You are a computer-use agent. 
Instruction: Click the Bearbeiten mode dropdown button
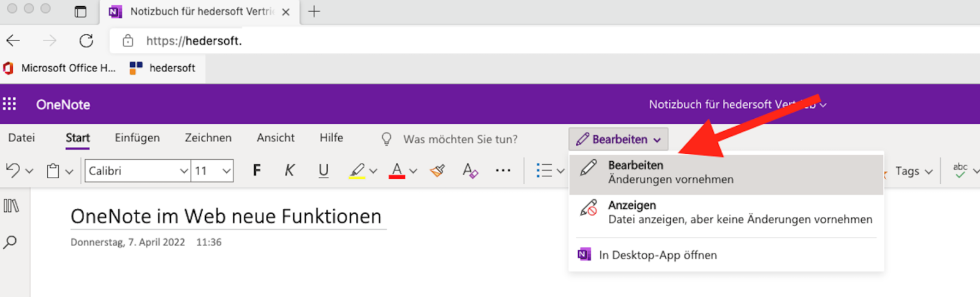[x=619, y=140]
